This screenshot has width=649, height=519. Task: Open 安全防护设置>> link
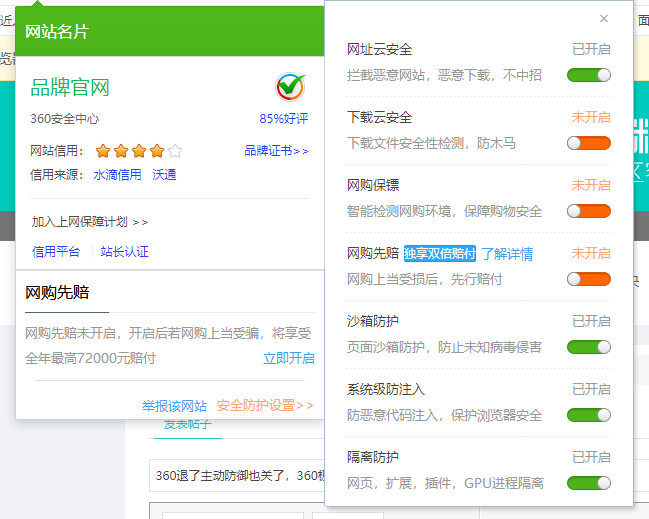pos(265,405)
